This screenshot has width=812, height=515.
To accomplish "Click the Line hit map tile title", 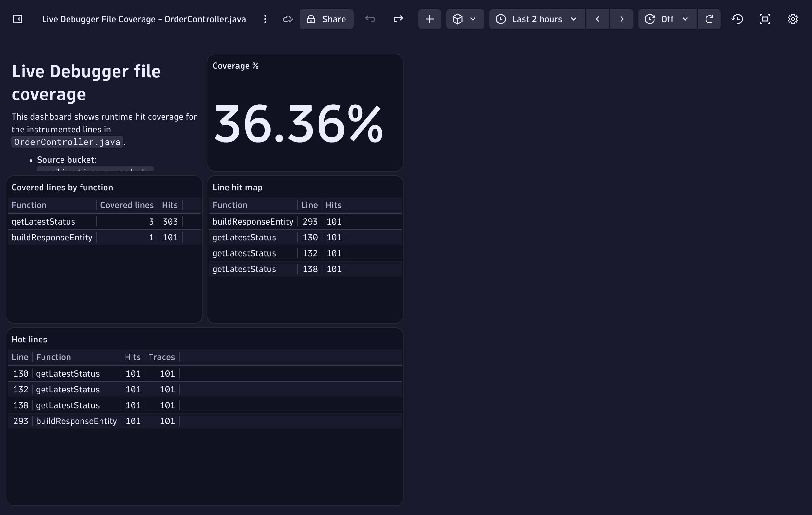I will click(237, 188).
